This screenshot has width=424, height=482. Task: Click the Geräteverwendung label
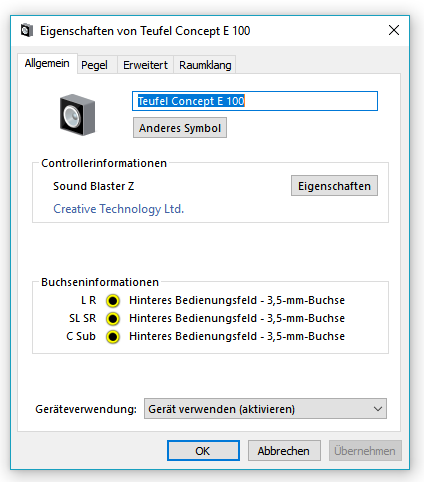[x=86, y=409]
